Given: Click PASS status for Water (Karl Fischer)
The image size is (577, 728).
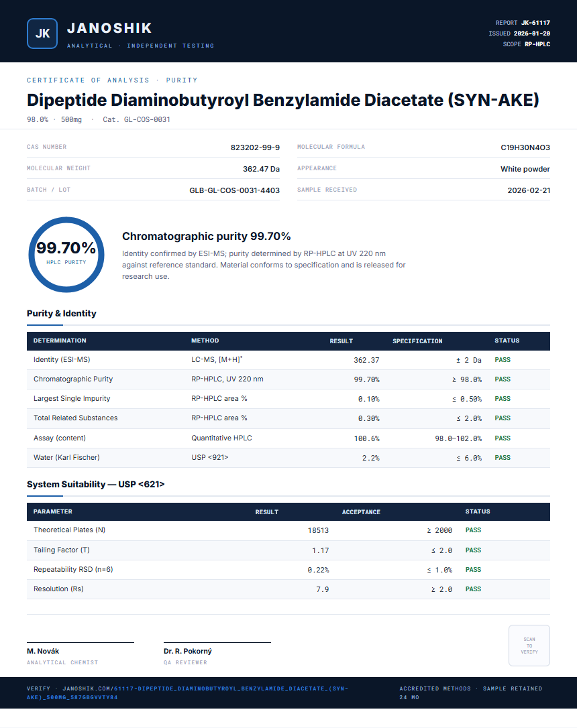Looking at the screenshot, I should 503,457.
